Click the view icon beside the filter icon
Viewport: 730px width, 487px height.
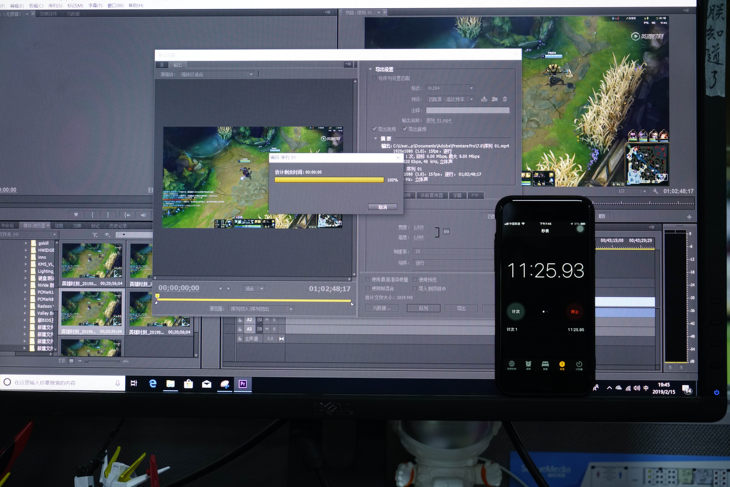[108, 234]
